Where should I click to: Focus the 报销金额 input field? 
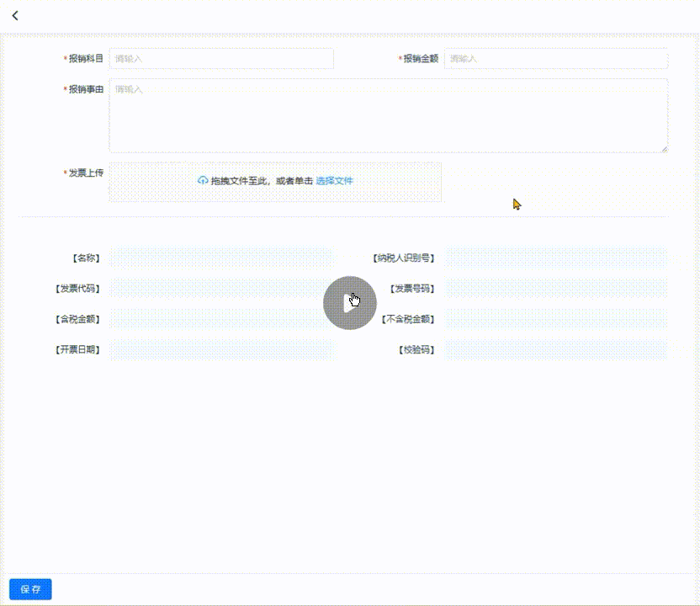556,59
